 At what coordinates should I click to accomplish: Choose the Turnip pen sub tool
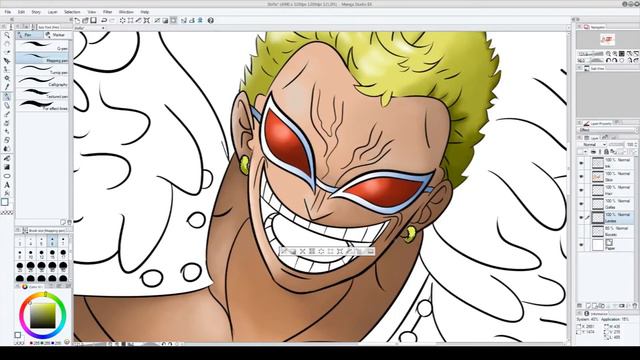[x=42, y=70]
